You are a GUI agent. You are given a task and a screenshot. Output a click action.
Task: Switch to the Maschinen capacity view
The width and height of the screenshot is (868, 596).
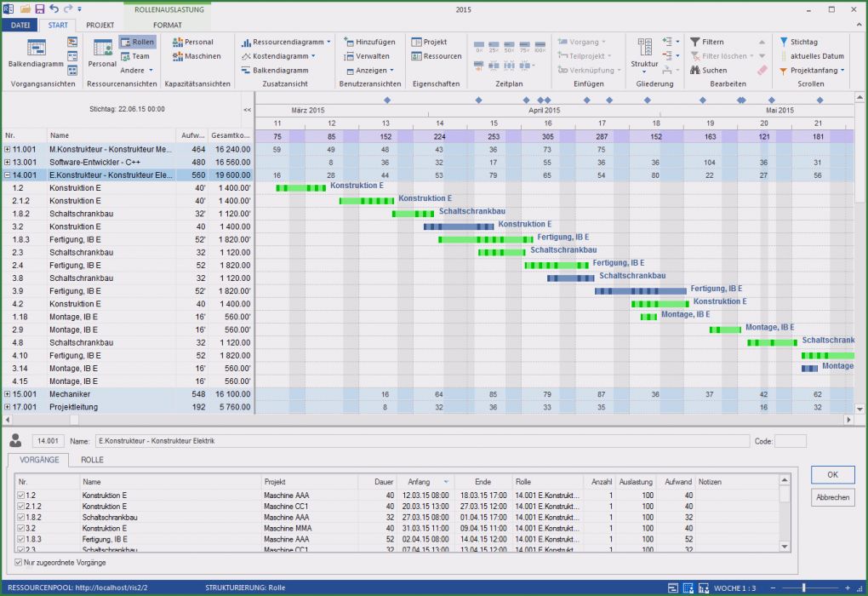pos(197,56)
